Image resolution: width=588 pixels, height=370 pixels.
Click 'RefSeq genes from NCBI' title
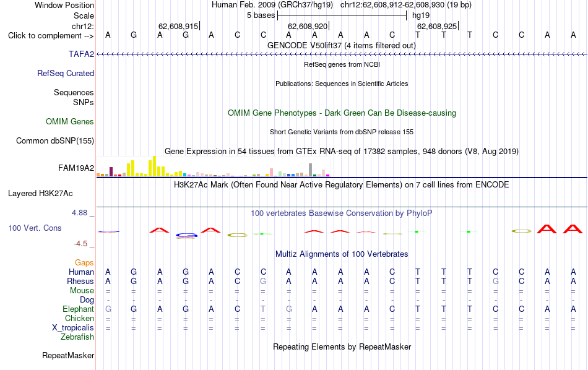coord(342,64)
